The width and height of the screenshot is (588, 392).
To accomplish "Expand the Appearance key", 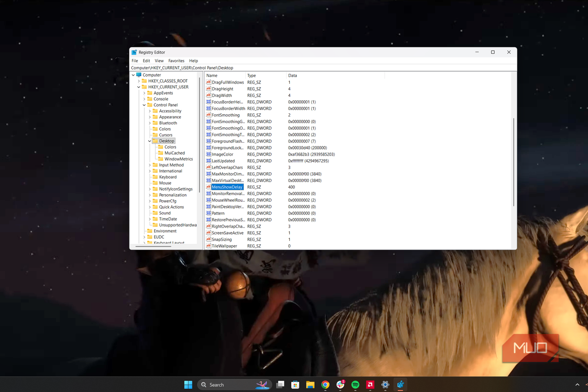I will pyautogui.click(x=150, y=117).
